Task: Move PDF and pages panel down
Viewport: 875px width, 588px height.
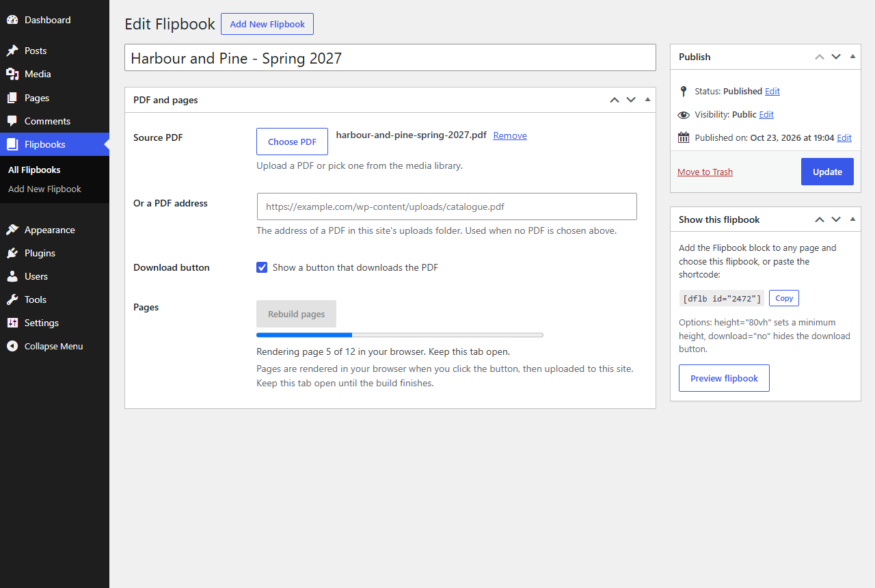Action: click(x=631, y=100)
